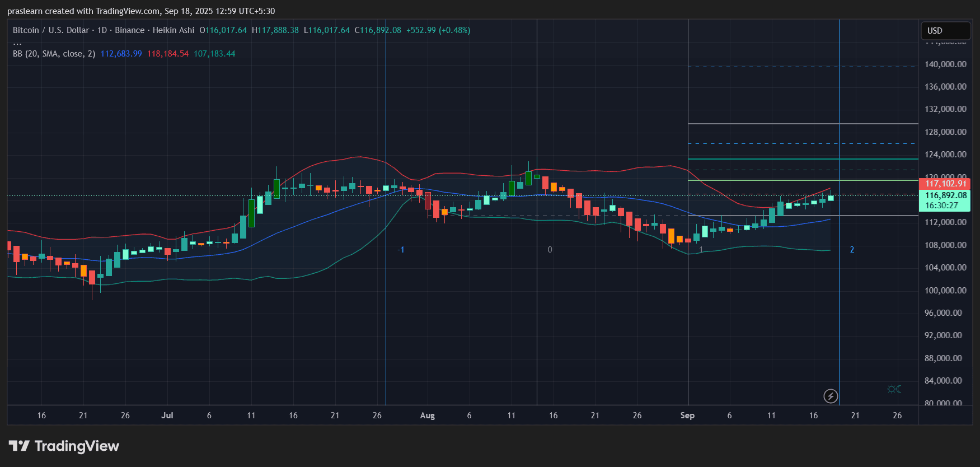Viewport: 980px width, 467px height.
Task: Click the green 116,892.08 current price label
Action: [945, 195]
